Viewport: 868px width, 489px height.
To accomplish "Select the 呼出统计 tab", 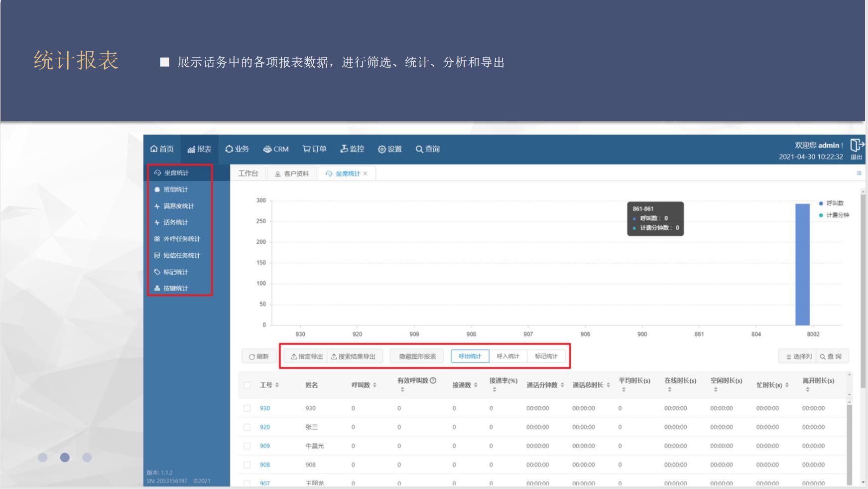I will pos(470,356).
